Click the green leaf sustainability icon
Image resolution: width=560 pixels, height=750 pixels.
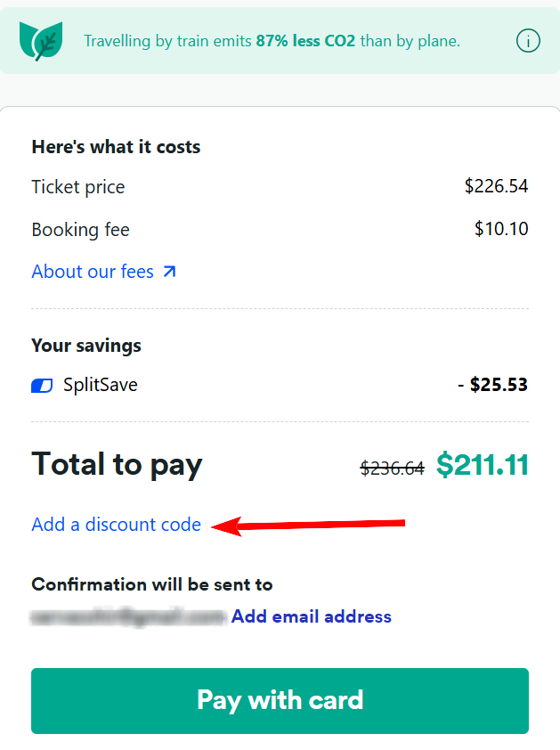point(41,40)
